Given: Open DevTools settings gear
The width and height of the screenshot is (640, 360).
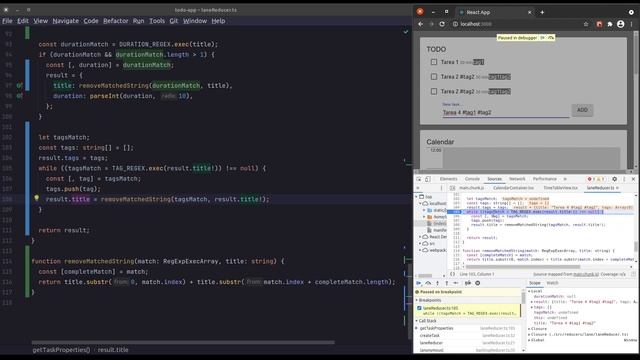Looking at the screenshot, I should pos(615,179).
